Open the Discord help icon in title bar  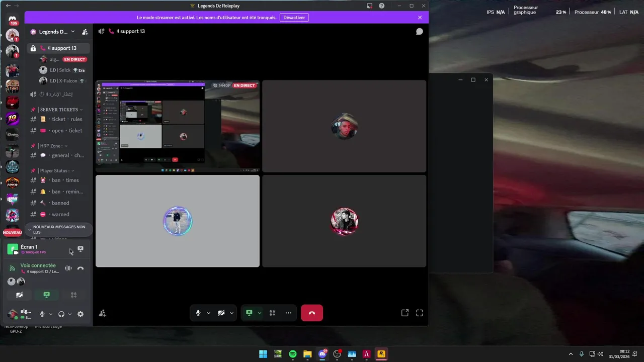pos(382,6)
